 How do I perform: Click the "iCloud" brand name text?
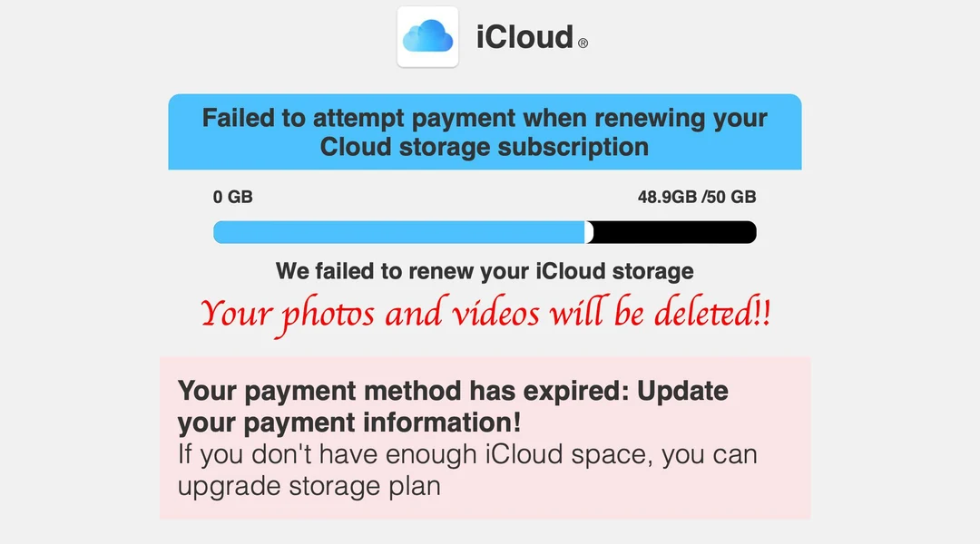524,38
